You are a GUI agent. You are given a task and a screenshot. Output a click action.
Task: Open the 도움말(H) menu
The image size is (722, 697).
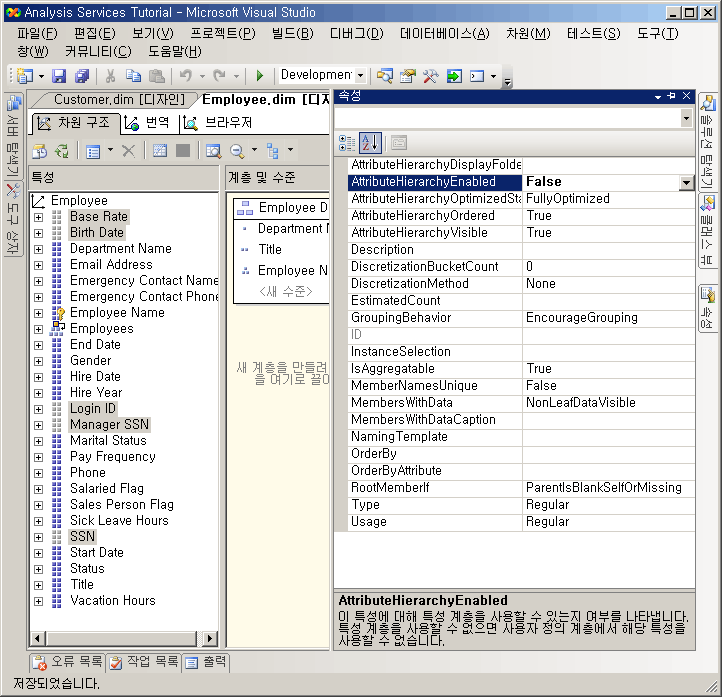tap(175, 52)
